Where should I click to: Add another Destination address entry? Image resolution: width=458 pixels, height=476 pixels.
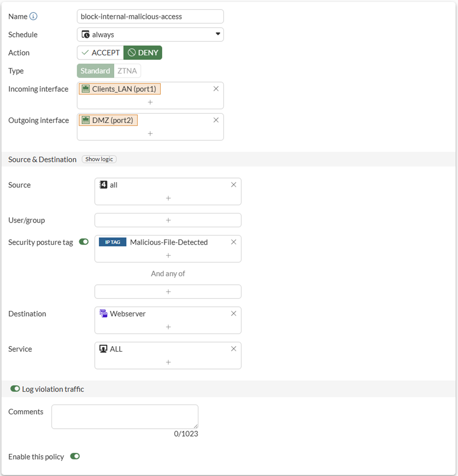(x=168, y=327)
